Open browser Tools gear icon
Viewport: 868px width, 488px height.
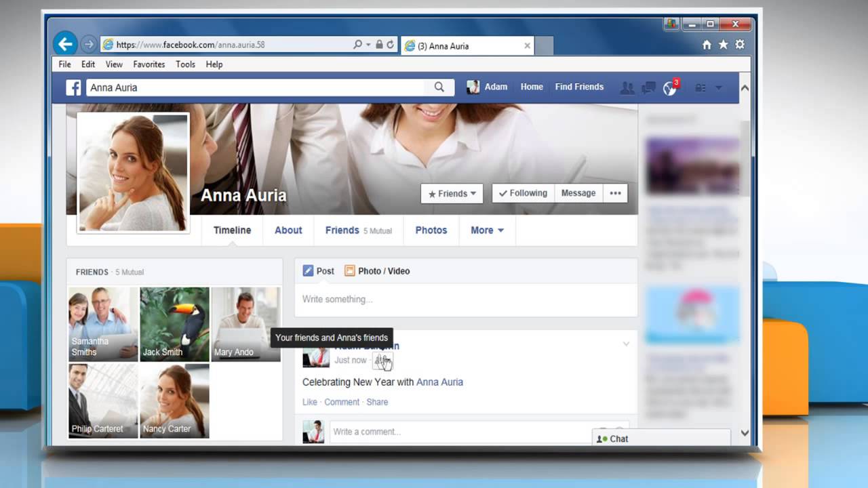point(740,45)
